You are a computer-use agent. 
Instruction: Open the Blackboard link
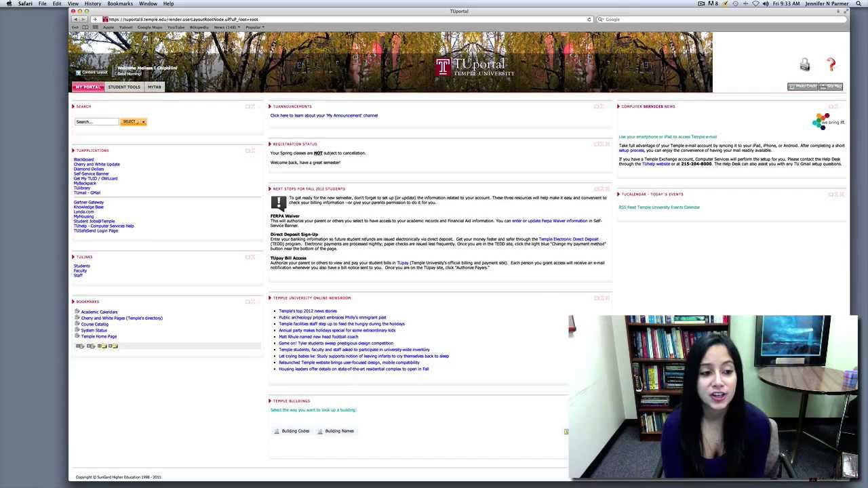(x=83, y=160)
